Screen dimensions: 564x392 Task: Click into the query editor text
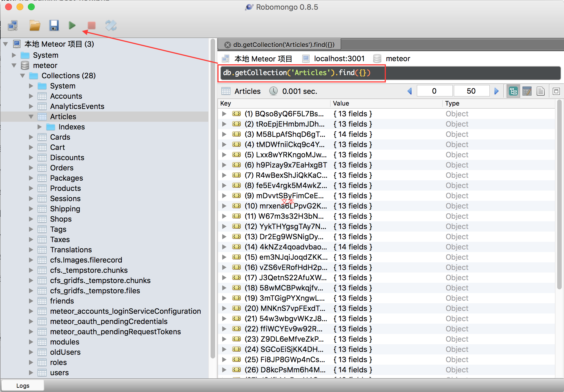tap(297, 73)
